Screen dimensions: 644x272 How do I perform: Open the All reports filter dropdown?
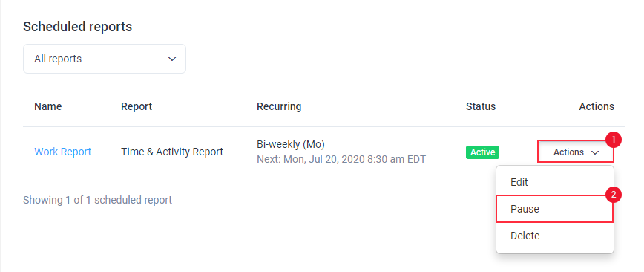(x=105, y=59)
